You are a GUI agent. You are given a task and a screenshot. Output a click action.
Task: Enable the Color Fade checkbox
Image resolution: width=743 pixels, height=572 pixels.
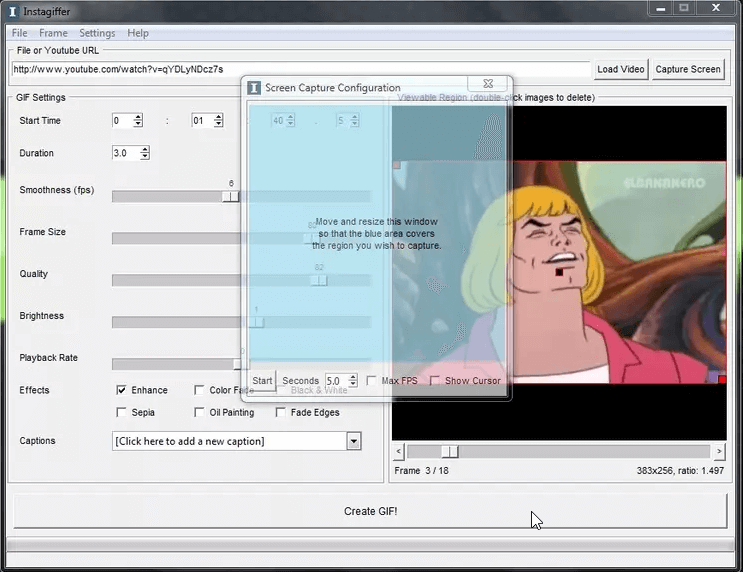(199, 390)
